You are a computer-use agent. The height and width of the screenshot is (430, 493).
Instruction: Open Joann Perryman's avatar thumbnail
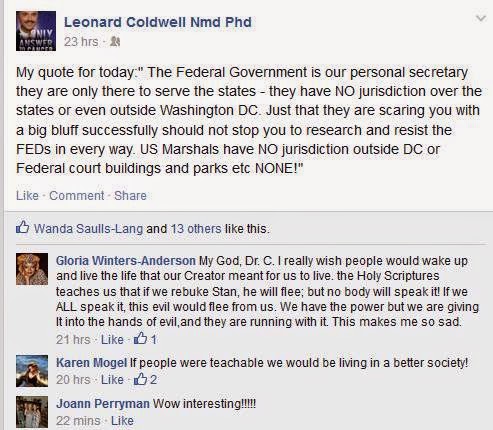32,412
